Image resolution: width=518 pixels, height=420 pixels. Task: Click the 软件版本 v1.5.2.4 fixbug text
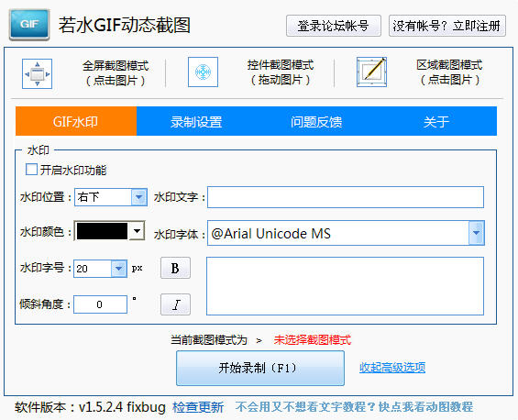tap(90, 407)
